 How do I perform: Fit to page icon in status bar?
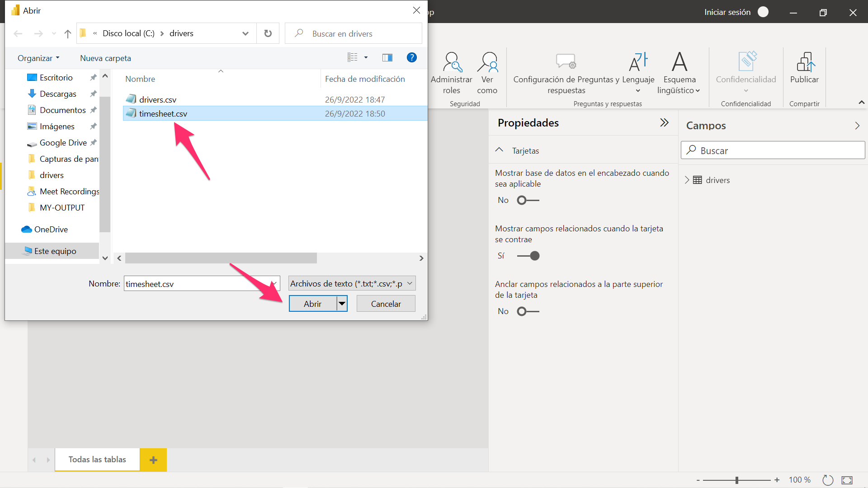tap(847, 480)
